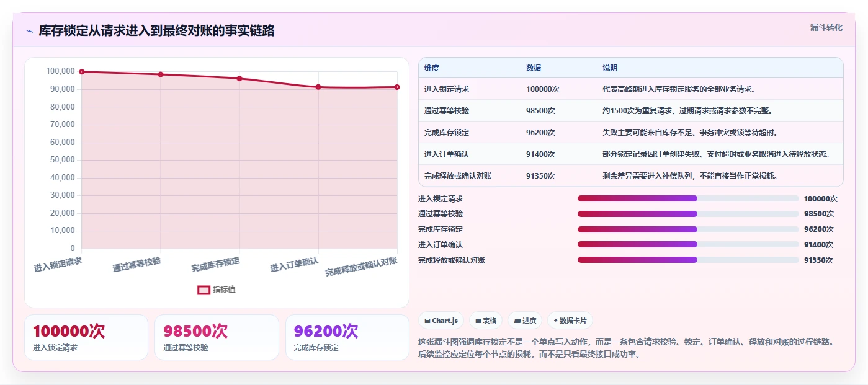
Task: Click the x-axis label 通过幂等校验
Action: 136,265
